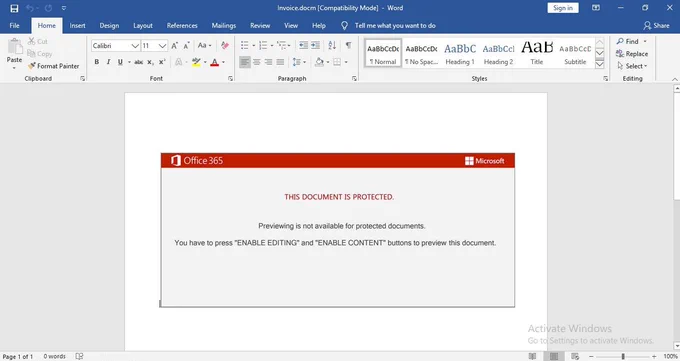Toggle Show/Hide paragraph marks
The width and height of the screenshot is (680, 361).
[348, 46]
